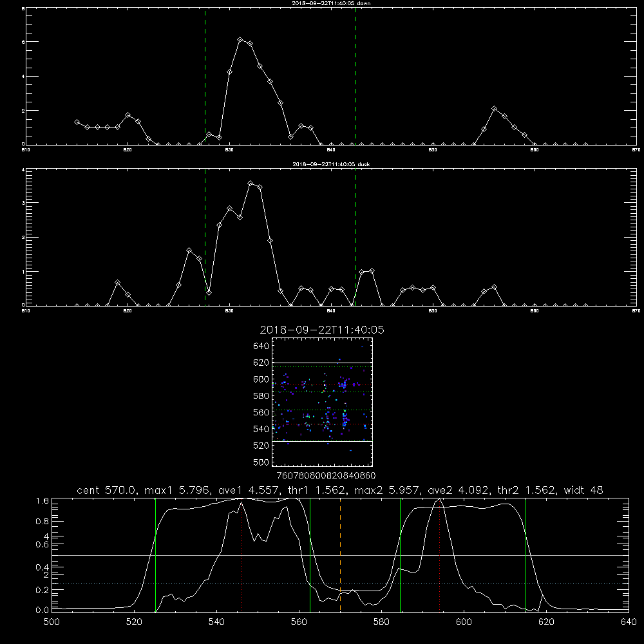The image size is (644, 644).
Task: Click the dusk plot title text
Action: pos(331,164)
